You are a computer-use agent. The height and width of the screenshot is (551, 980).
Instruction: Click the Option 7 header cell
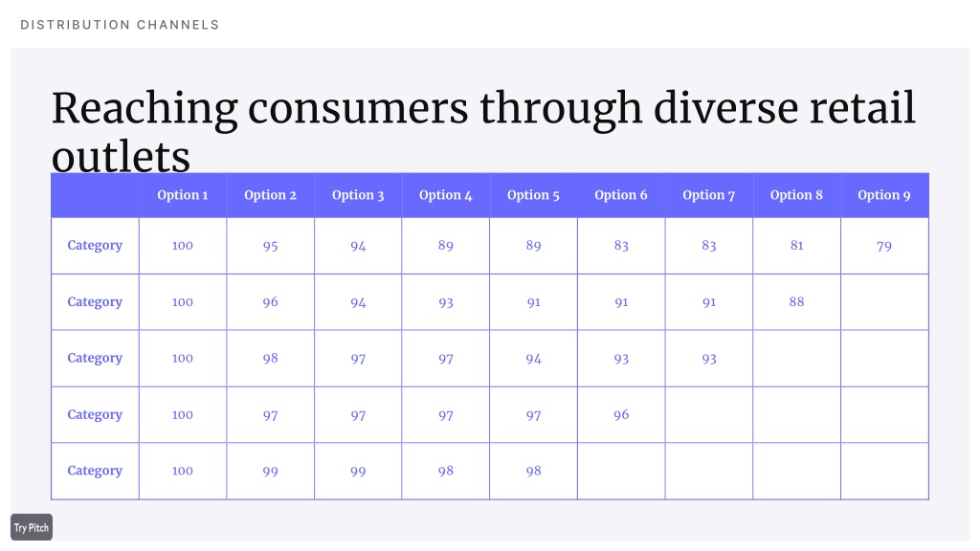pyautogui.click(x=709, y=195)
